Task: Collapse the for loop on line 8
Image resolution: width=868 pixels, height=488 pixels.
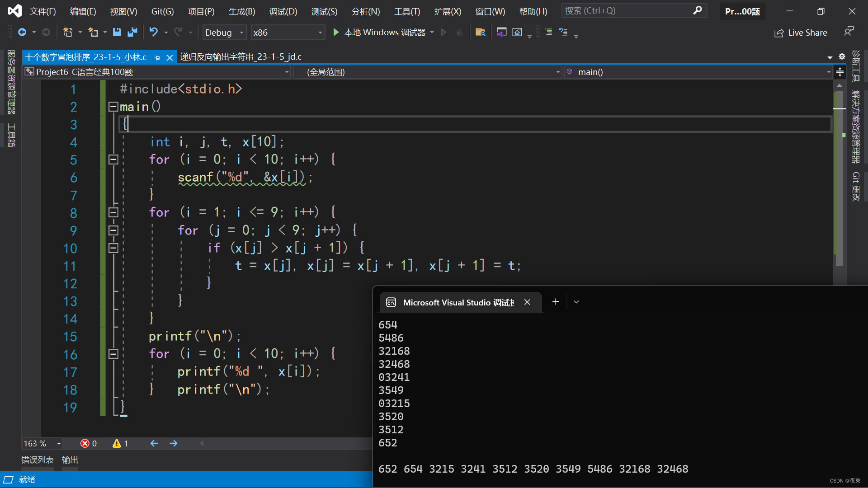Action: [x=113, y=212]
